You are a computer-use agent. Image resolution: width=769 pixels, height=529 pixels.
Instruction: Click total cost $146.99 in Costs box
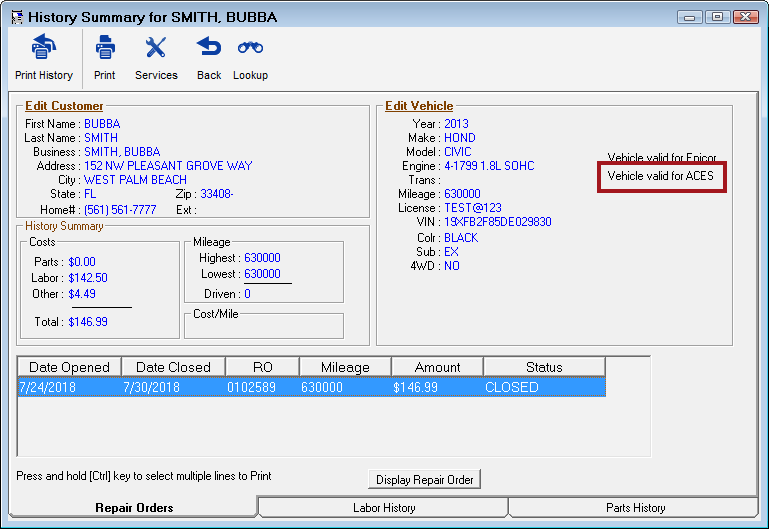pos(88,322)
